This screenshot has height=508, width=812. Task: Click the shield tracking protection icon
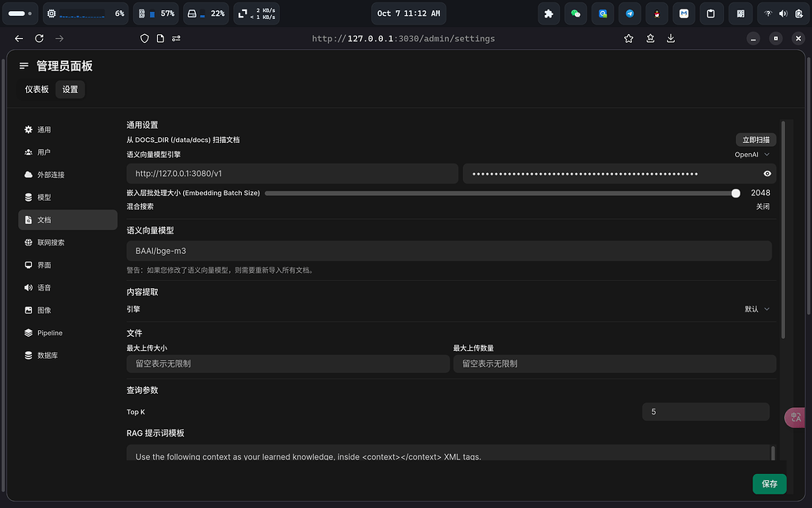point(144,38)
